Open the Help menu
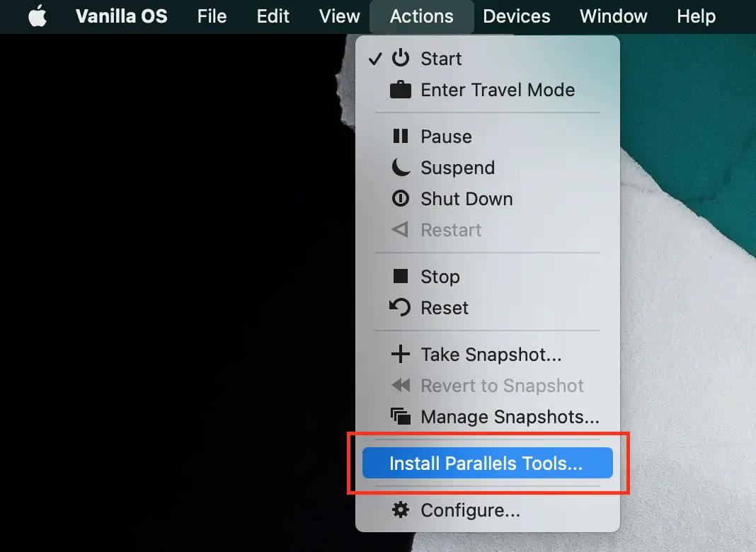756x552 pixels. [696, 16]
